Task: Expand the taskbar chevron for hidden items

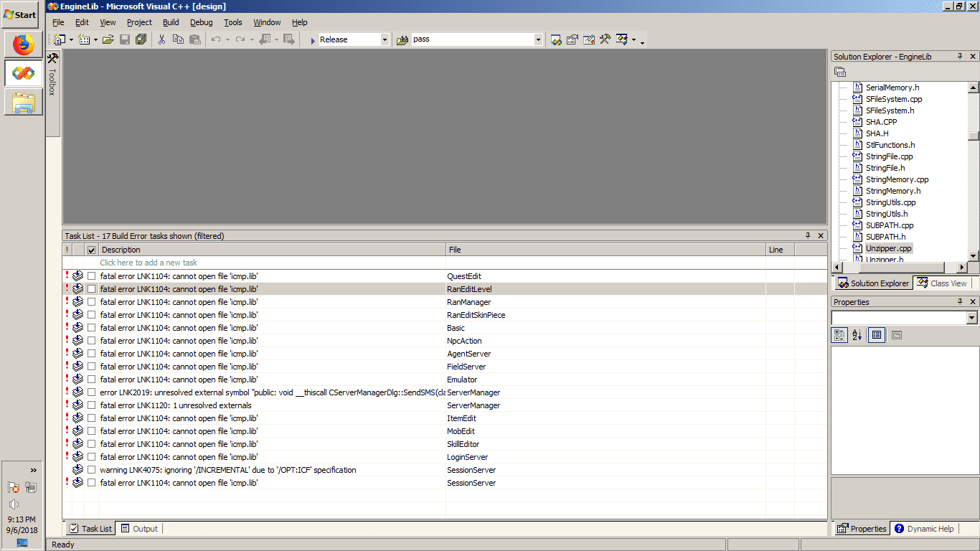Action: [x=33, y=471]
